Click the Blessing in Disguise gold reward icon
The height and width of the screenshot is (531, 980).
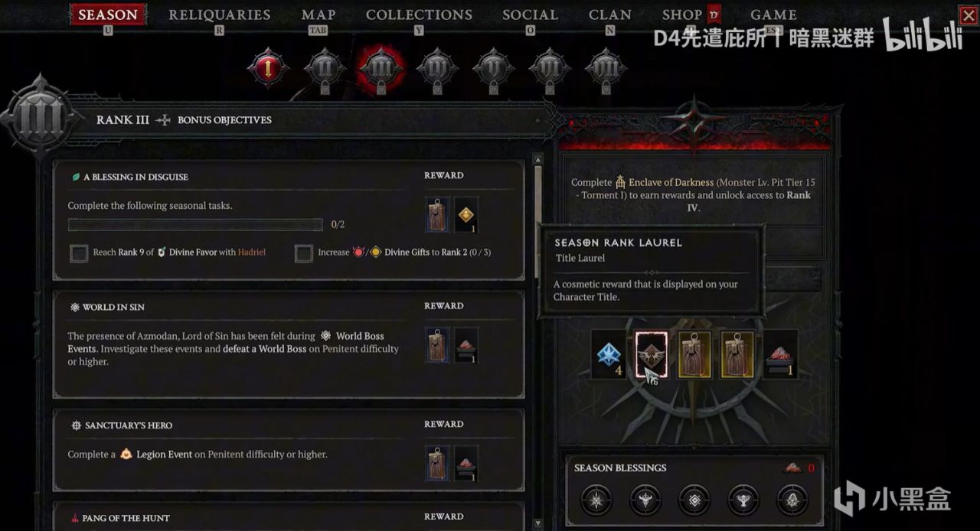466,216
